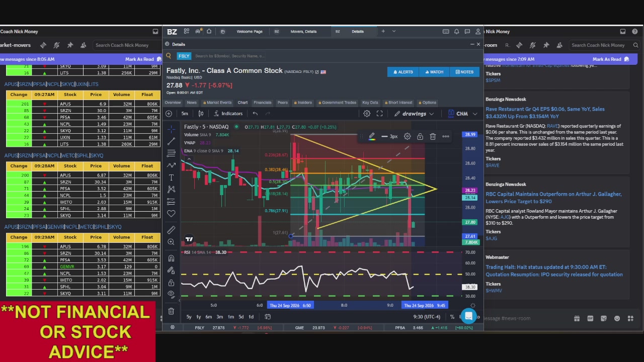
Task: Delete selected drawing in floating toolbar
Action: pos(433,136)
